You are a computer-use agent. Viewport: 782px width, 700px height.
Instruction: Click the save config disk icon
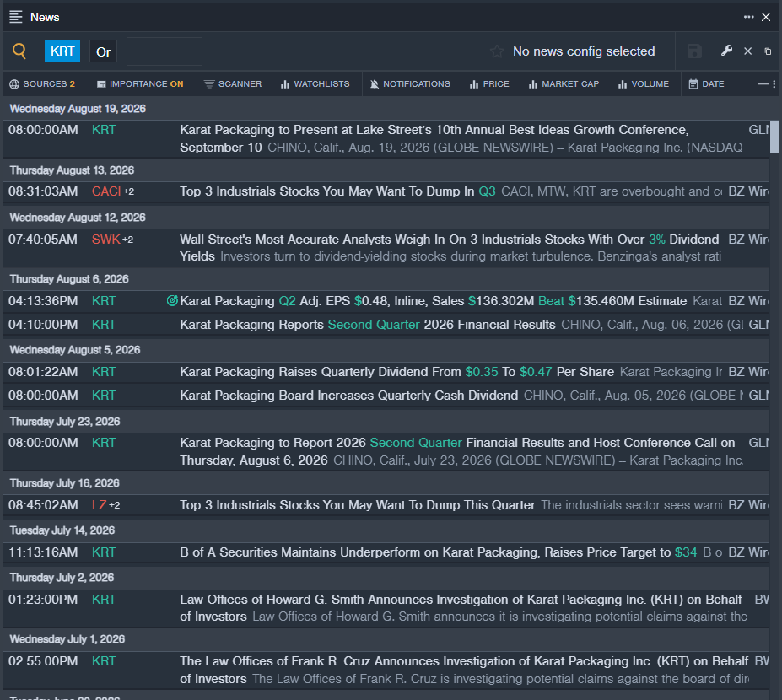click(695, 51)
